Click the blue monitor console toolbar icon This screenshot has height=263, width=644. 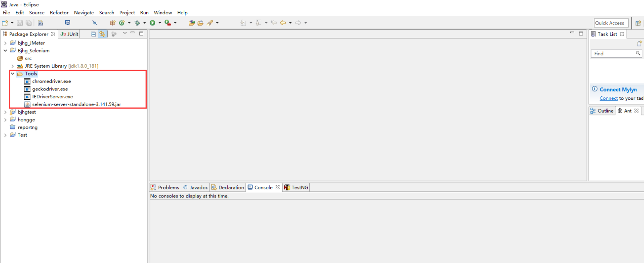(68, 23)
